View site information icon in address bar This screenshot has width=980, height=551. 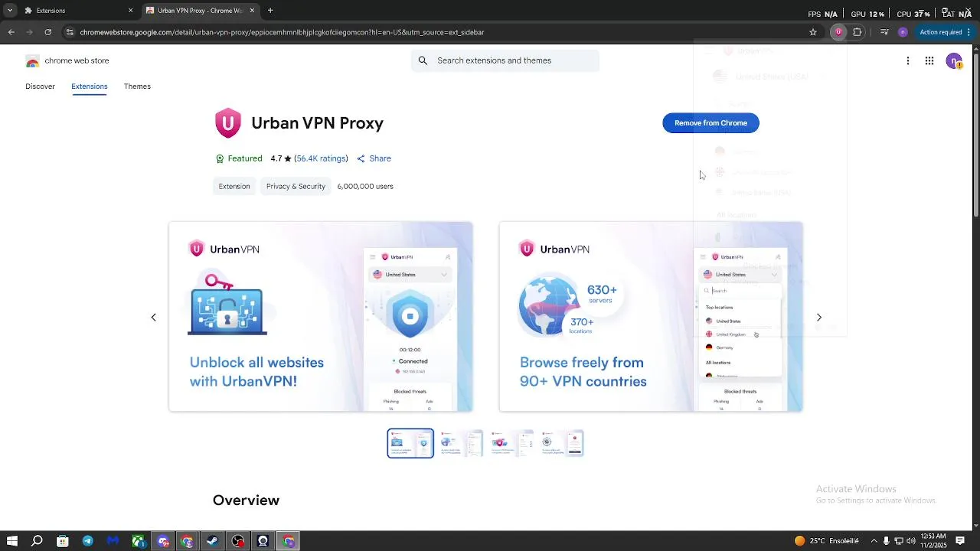(70, 32)
